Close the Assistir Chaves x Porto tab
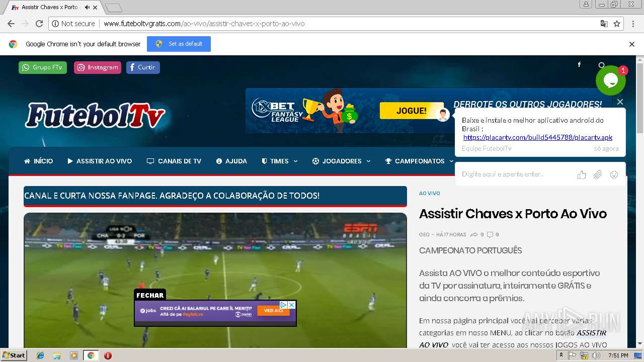 click(95, 7)
